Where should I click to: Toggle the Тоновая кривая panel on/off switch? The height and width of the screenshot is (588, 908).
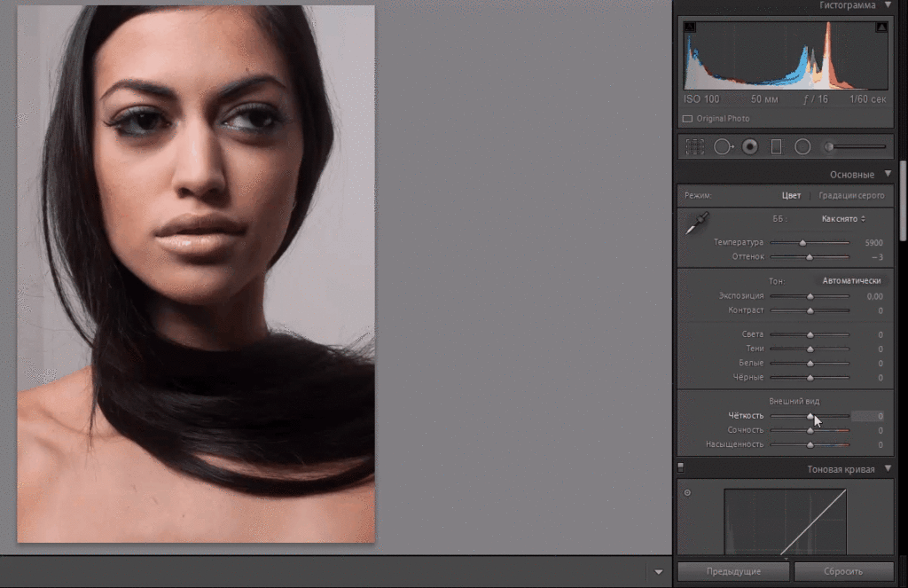pos(681,466)
